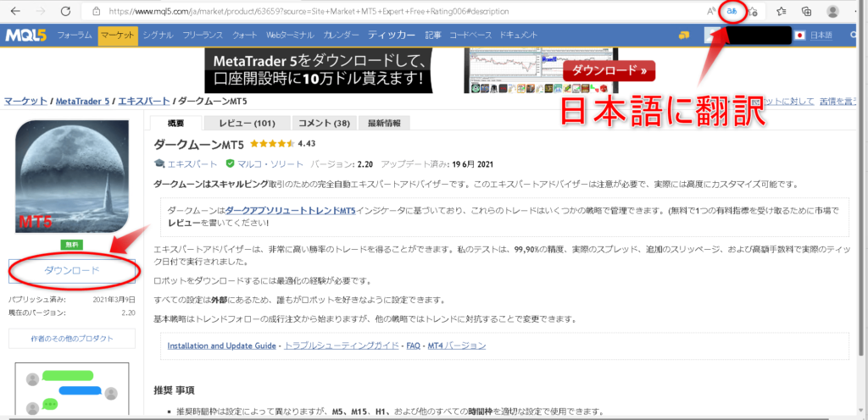The image size is (868, 420).
Task: Open the クォート menu item
Action: 244,36
